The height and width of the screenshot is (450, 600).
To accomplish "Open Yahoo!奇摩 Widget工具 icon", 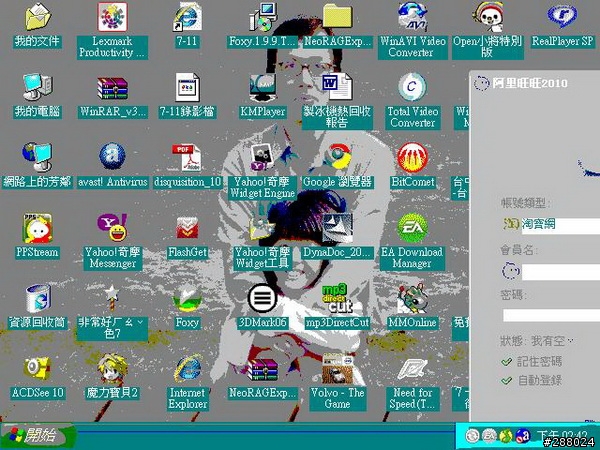I will [x=262, y=228].
